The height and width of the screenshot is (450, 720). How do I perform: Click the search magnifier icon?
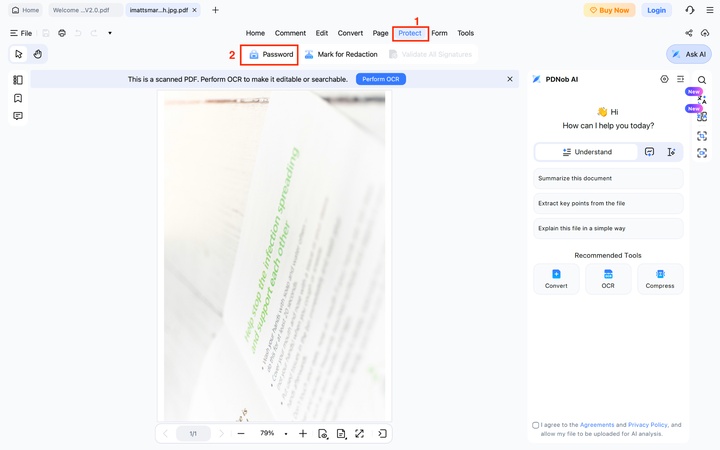click(x=702, y=80)
